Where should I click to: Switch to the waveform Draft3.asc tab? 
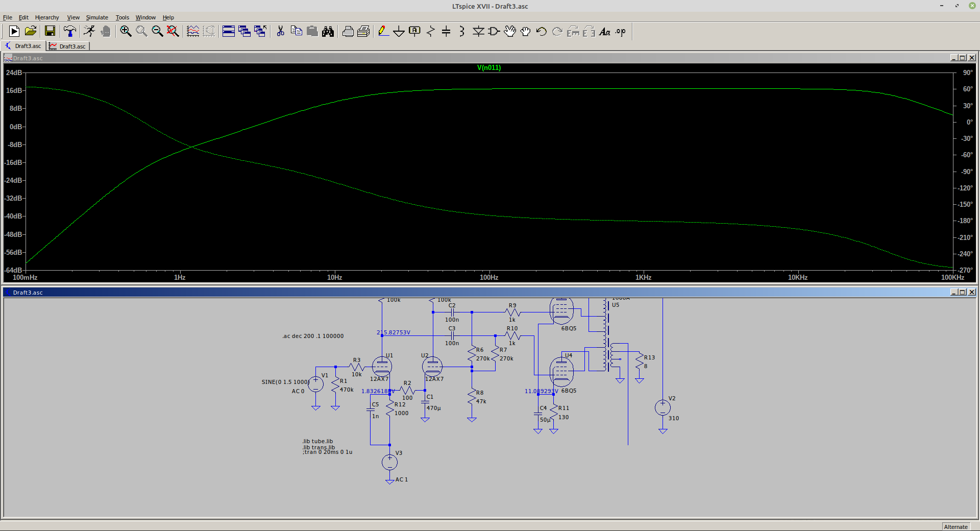(68, 46)
